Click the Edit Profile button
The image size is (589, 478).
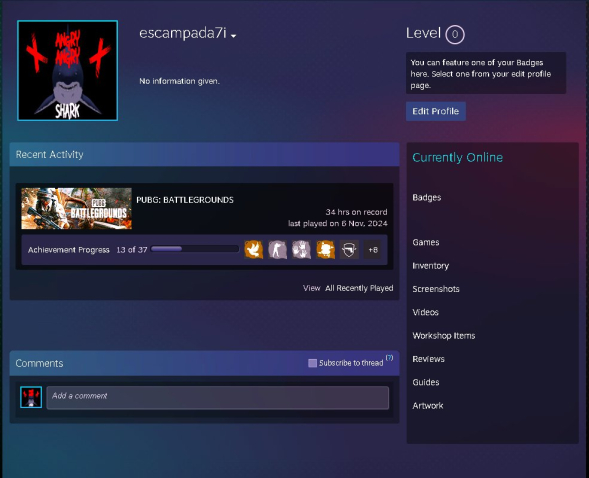pyautogui.click(x=436, y=111)
